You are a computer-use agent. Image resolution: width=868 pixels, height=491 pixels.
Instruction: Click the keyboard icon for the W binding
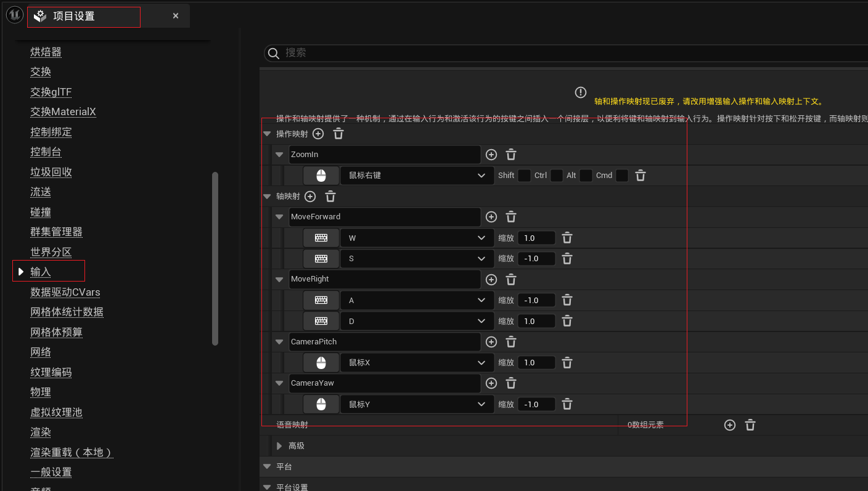pos(321,237)
